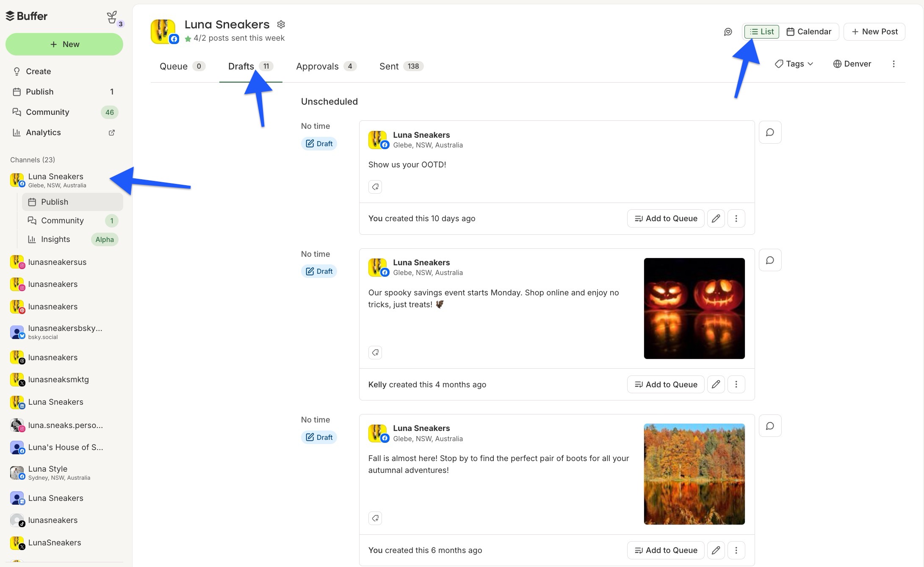Select Luna Sneakers Google Business channel
Screen dimensions: 924x567
click(x=64, y=498)
